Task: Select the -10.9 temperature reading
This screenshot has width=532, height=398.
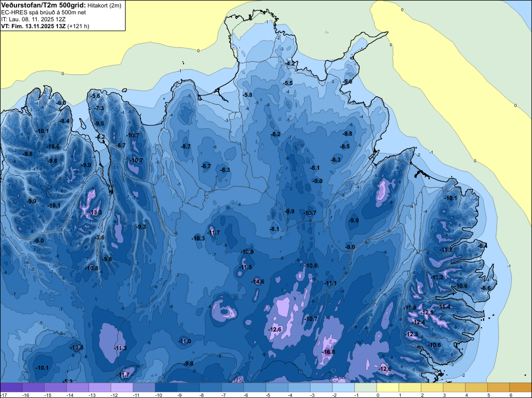Action: [247, 252]
